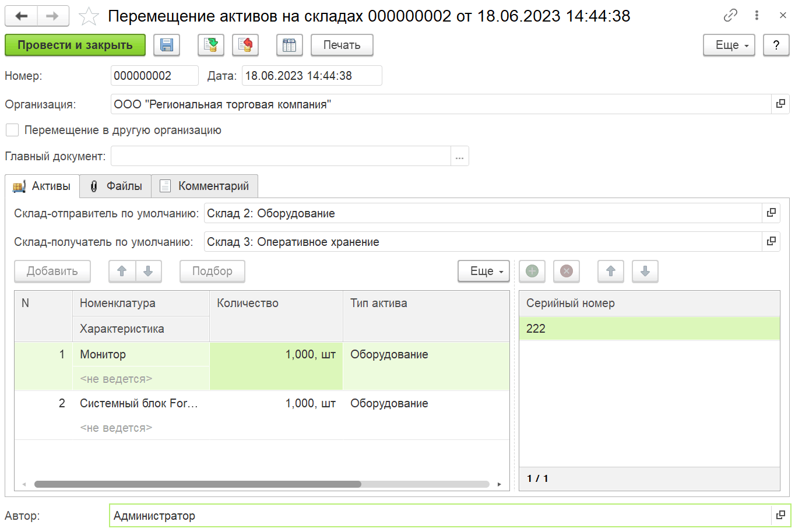
Task: Click 'Оборудование' cell in Системный блок row
Action: (x=426, y=415)
